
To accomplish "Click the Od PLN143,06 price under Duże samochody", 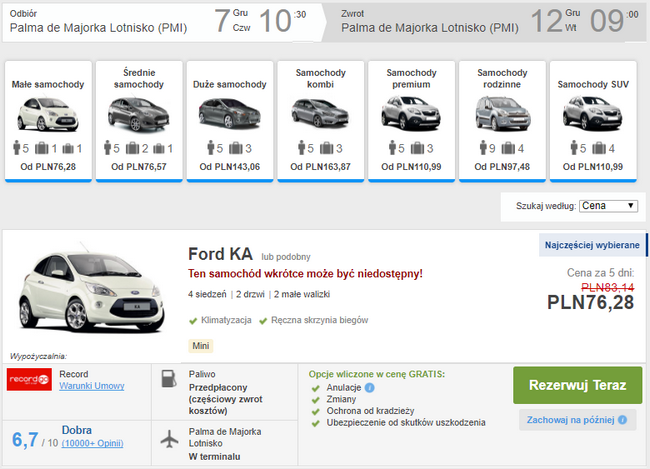I will click(x=230, y=167).
